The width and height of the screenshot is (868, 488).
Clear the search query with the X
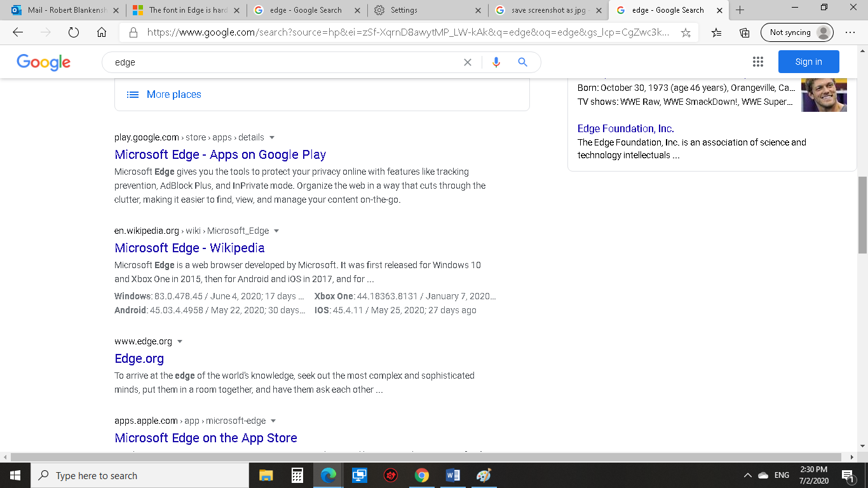pos(468,62)
